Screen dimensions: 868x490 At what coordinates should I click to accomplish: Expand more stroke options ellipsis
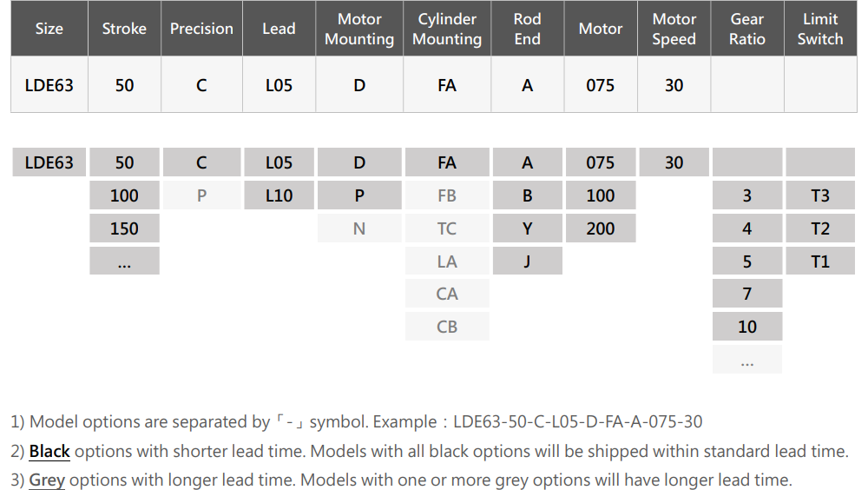[x=124, y=262]
